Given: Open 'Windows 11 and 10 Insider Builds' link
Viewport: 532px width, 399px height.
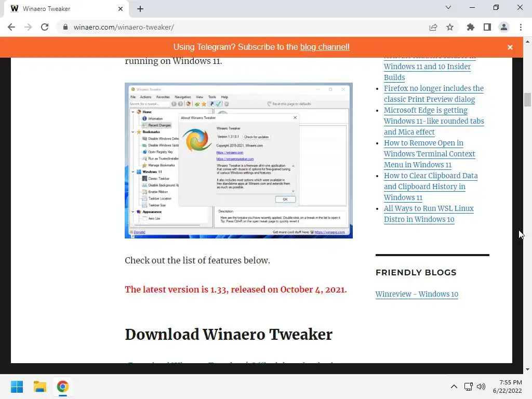Looking at the screenshot, I should (x=427, y=72).
